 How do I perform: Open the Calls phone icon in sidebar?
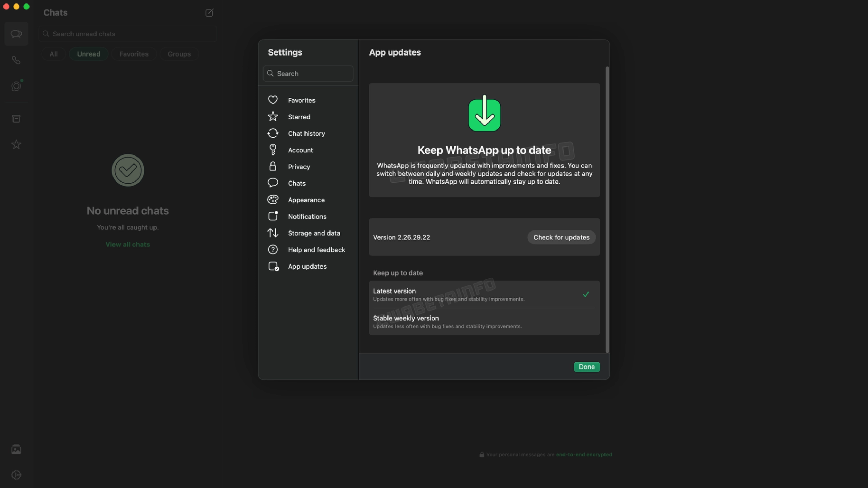tap(16, 60)
